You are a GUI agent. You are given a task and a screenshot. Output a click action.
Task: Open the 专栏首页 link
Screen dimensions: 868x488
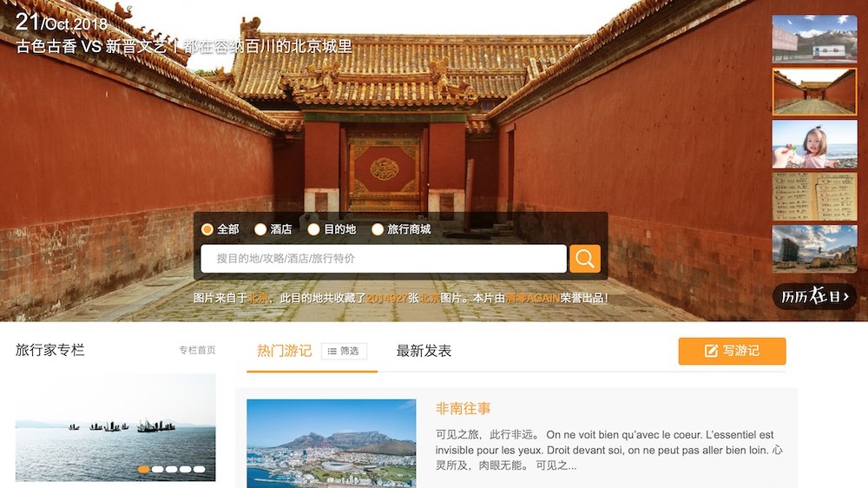pos(197,350)
